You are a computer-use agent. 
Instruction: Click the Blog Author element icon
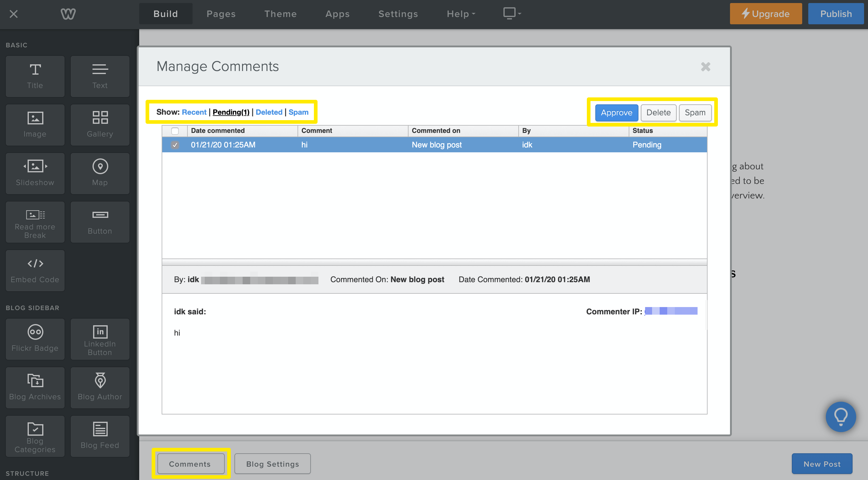pyautogui.click(x=100, y=387)
